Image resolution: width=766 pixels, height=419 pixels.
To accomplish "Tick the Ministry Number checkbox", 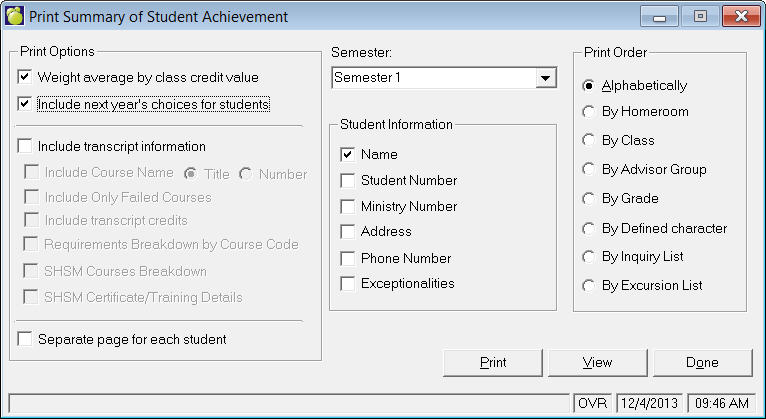I will point(347,207).
